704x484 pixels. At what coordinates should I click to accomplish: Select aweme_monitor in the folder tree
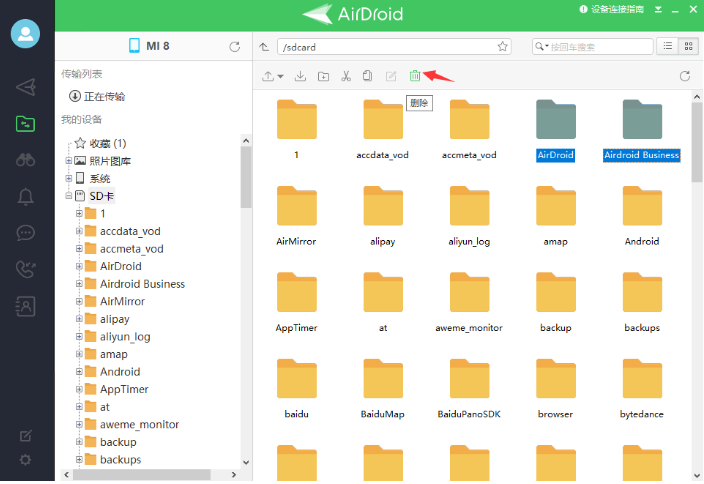click(x=139, y=424)
